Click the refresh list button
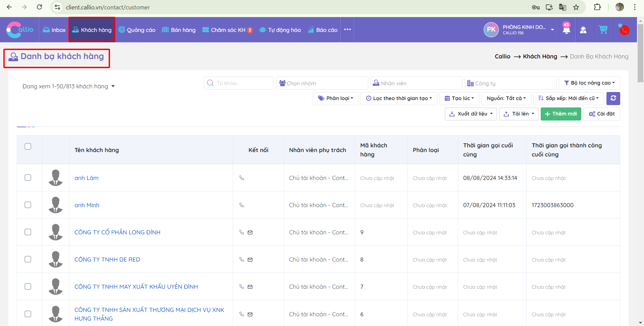 coord(613,98)
